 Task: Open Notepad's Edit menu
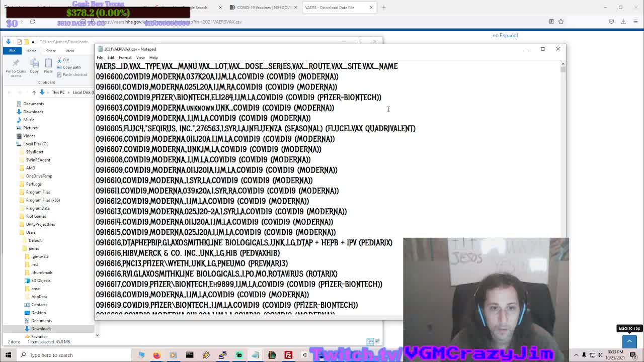click(111, 57)
